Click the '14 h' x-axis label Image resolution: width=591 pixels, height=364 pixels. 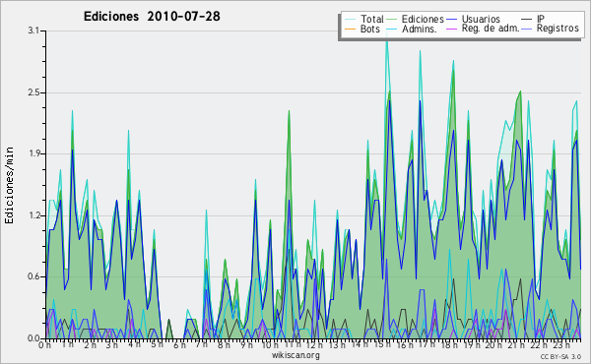click(x=360, y=344)
